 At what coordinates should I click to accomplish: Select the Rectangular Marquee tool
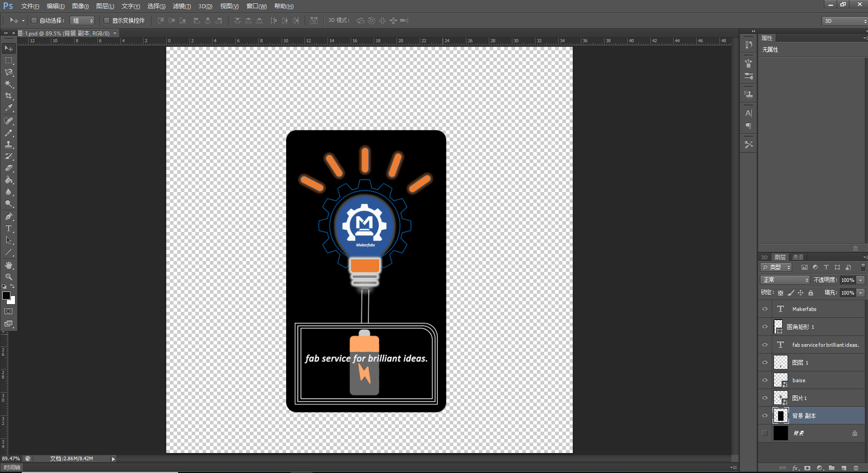pyautogui.click(x=9, y=60)
